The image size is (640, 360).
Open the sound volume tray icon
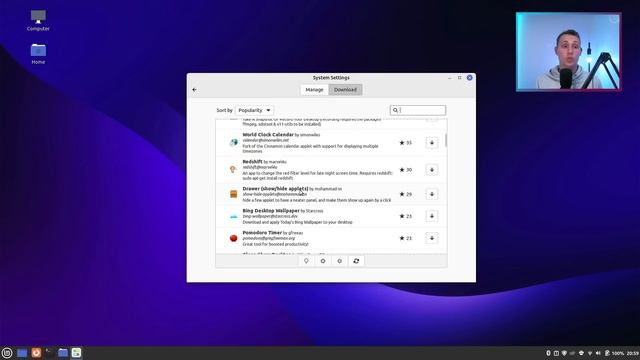598,353
